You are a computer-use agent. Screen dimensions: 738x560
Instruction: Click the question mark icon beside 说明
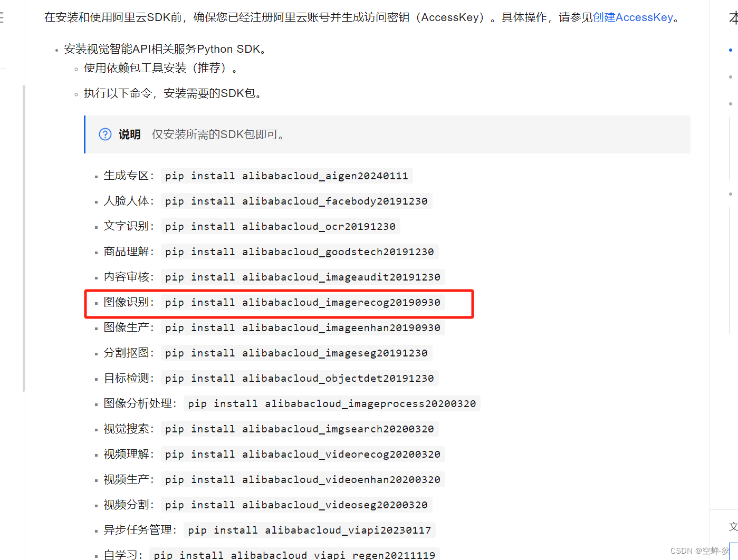(105, 134)
